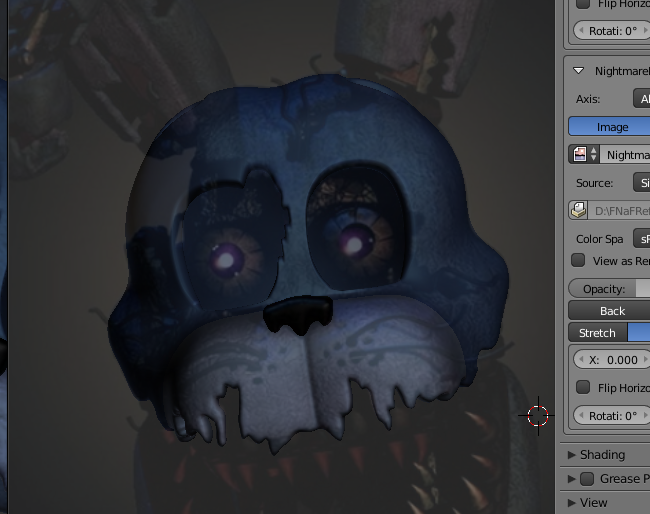Image resolution: width=650 pixels, height=514 pixels.
Task: Click the X: 0.000 offset field
Action: click(612, 359)
